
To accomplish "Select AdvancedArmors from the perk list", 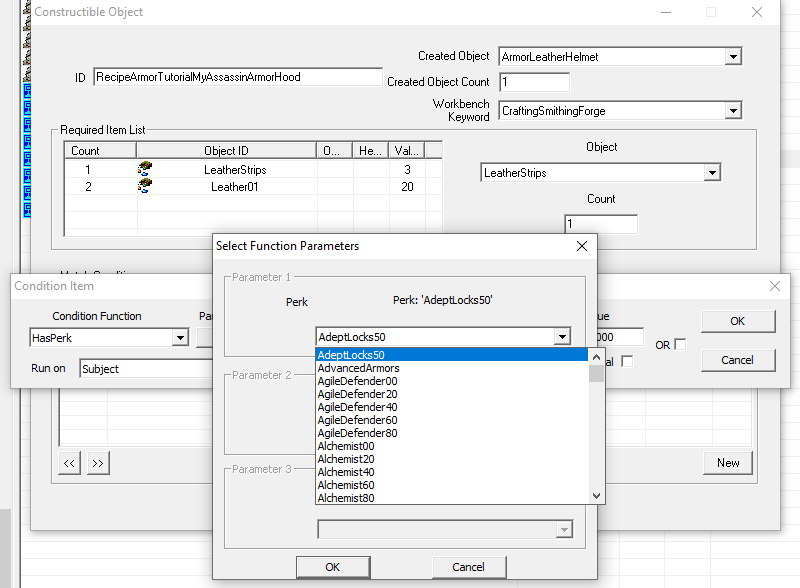I will tap(358, 368).
